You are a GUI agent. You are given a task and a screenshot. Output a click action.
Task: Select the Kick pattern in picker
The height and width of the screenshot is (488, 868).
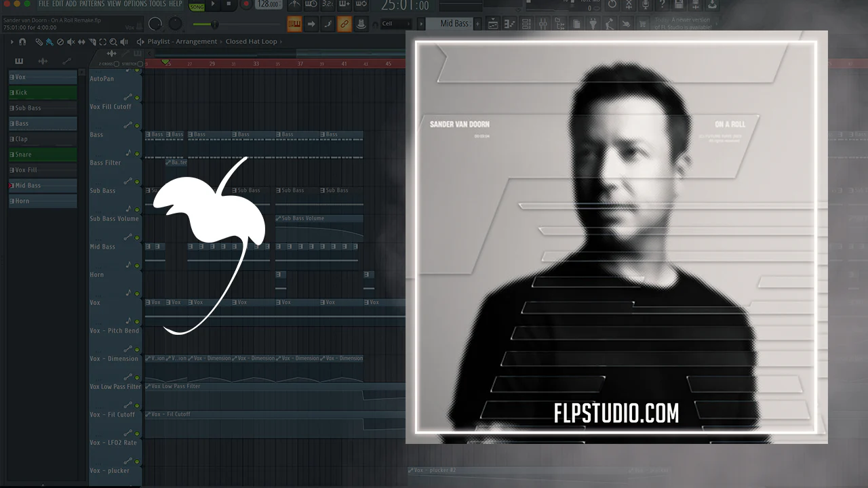pyautogui.click(x=43, y=92)
